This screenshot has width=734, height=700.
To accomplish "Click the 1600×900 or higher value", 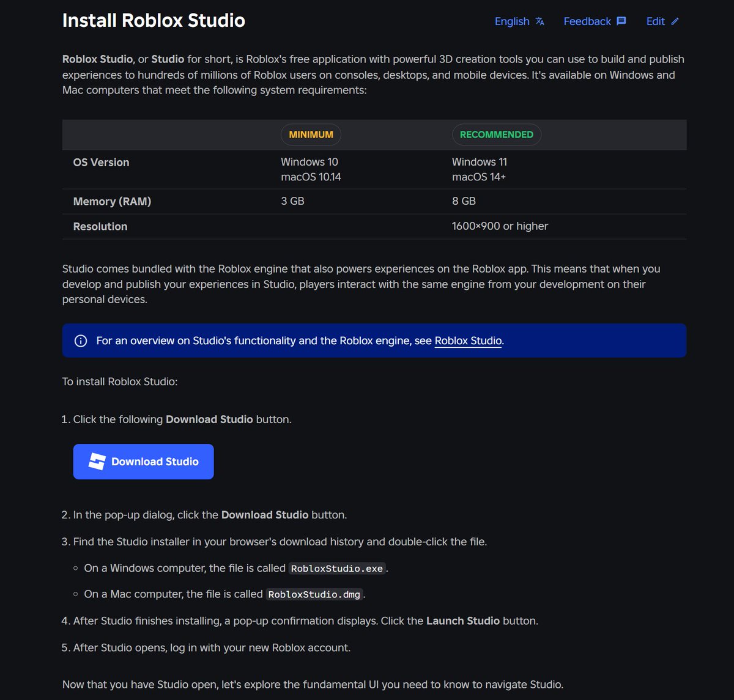I will pos(500,226).
